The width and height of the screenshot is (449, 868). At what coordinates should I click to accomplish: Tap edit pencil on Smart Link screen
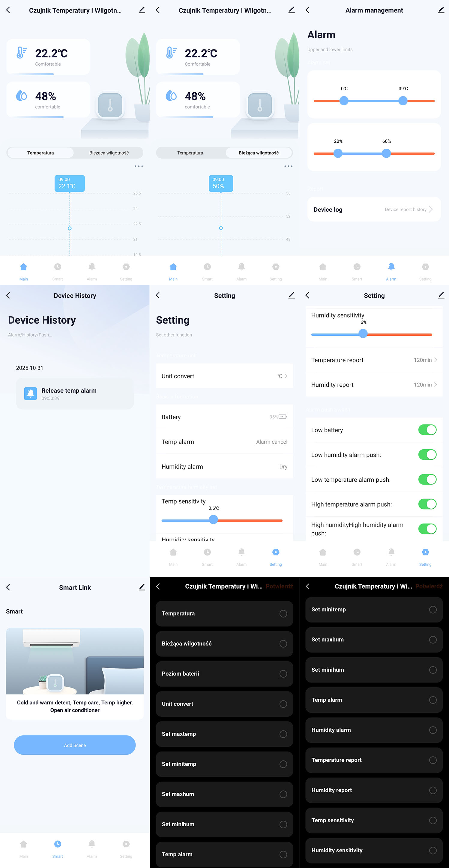coord(142,587)
